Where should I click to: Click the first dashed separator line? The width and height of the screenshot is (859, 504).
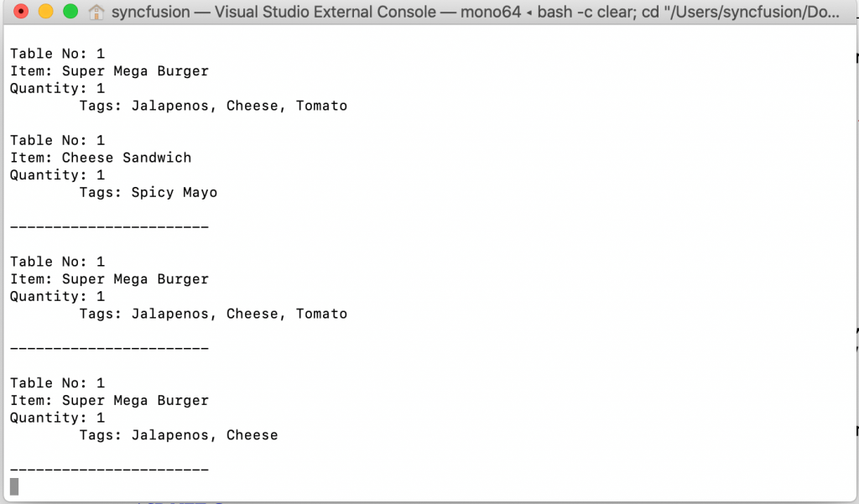(109, 226)
